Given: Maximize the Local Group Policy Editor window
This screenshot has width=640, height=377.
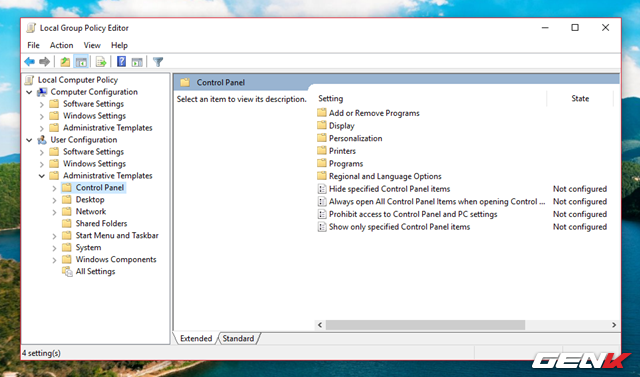Looking at the screenshot, I should point(575,28).
